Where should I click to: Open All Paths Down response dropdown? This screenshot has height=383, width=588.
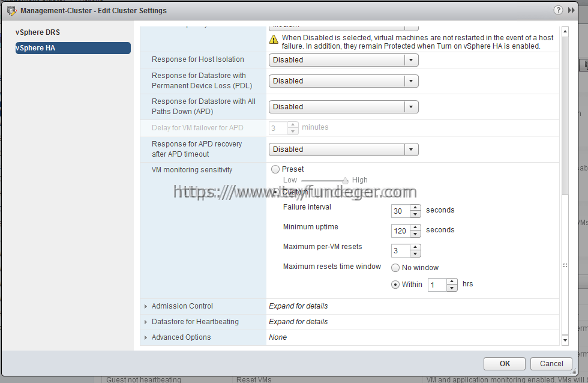coord(343,107)
